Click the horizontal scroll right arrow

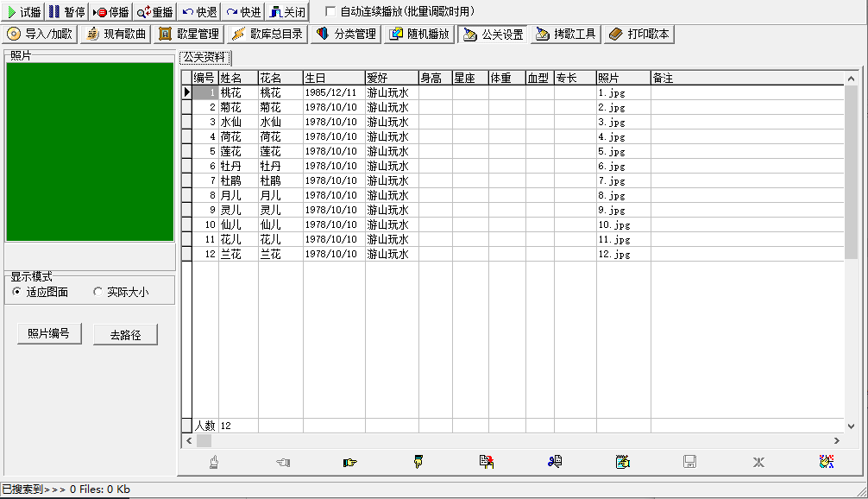coord(837,441)
